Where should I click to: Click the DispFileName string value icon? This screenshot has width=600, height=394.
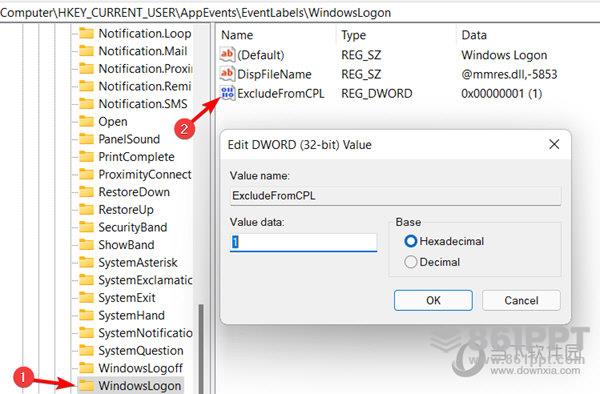227,74
